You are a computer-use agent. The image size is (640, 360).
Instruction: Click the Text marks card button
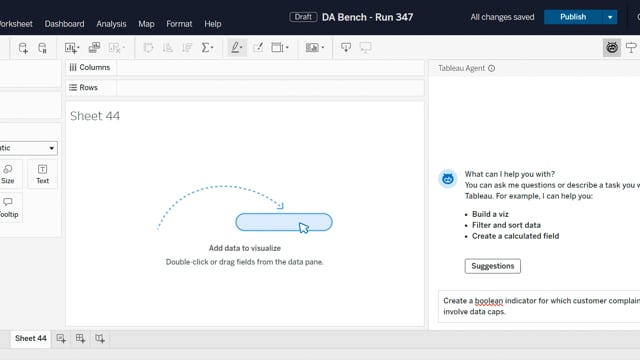pyautogui.click(x=42, y=174)
